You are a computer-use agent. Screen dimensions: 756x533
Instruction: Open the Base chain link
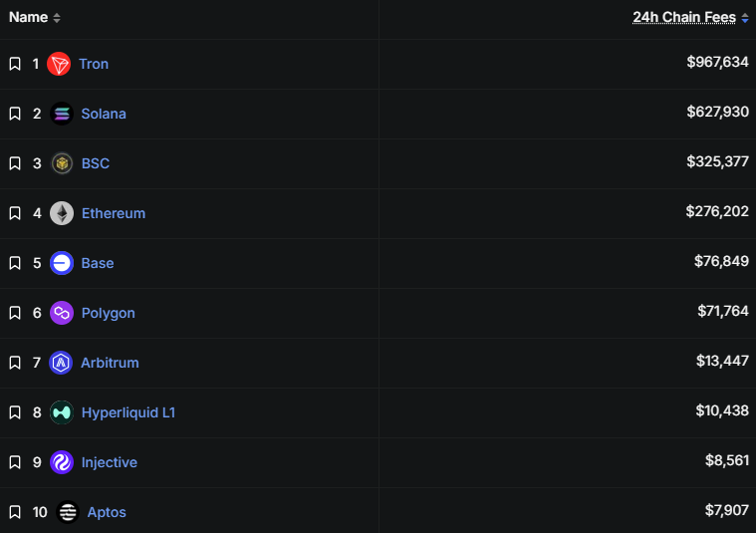pyautogui.click(x=98, y=263)
